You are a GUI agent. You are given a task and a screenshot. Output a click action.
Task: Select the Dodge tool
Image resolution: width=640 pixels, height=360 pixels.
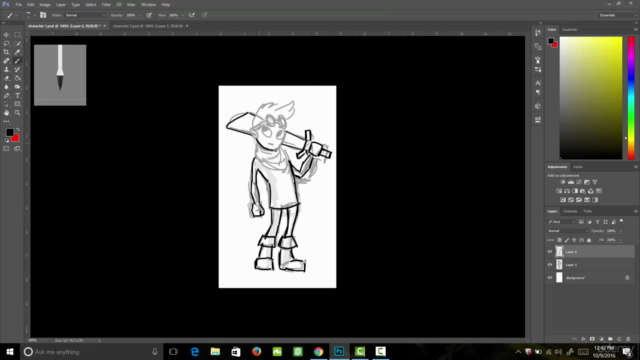17,87
